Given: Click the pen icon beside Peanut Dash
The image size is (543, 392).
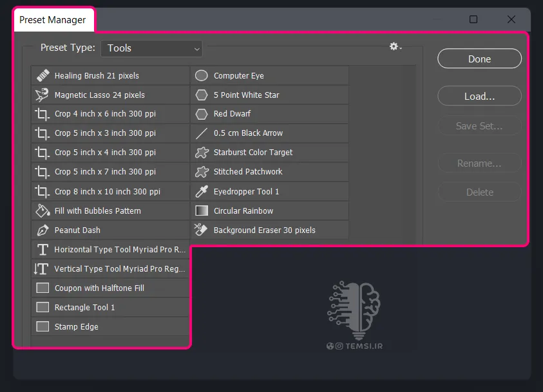Looking at the screenshot, I should point(43,230).
